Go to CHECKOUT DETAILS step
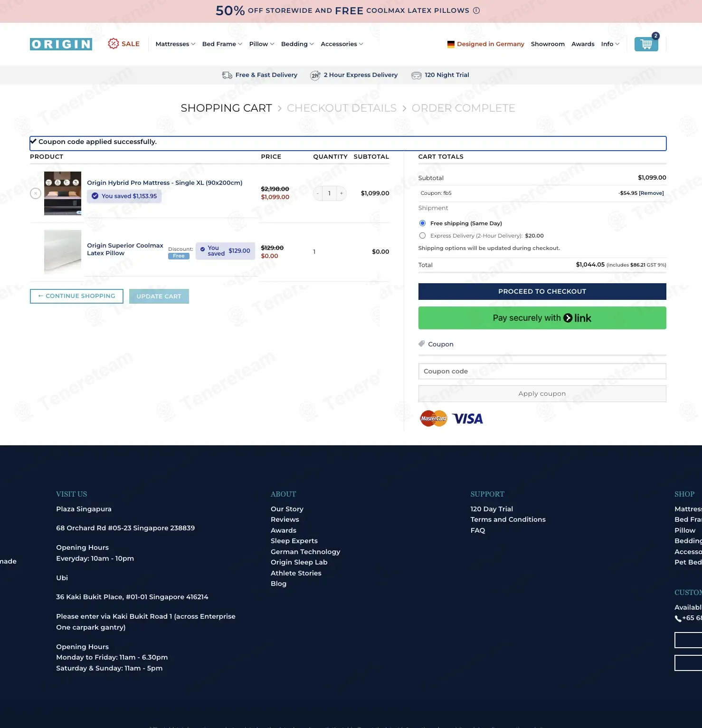Viewport: 702px width, 728px height. pyautogui.click(x=342, y=108)
